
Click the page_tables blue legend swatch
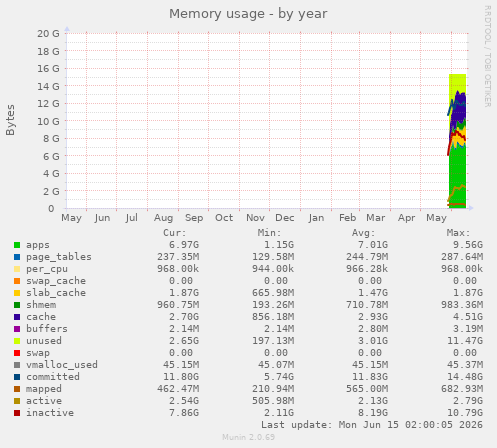click(17, 257)
